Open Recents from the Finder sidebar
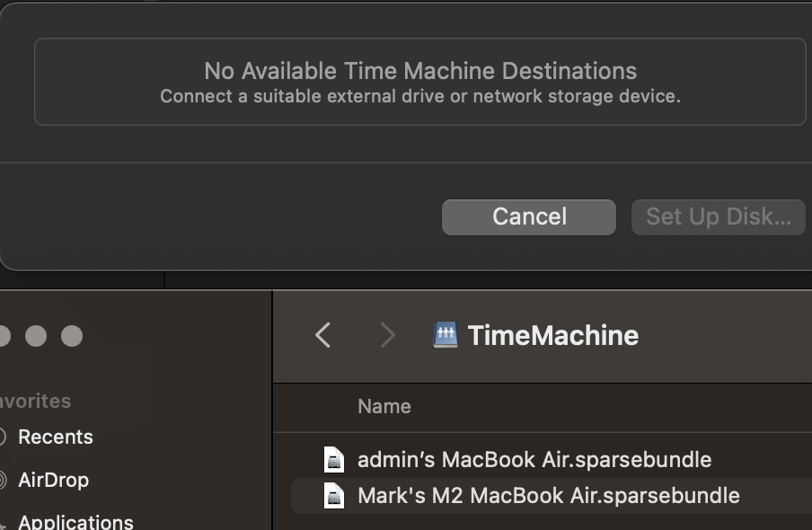Image resolution: width=812 pixels, height=530 pixels. (x=55, y=437)
